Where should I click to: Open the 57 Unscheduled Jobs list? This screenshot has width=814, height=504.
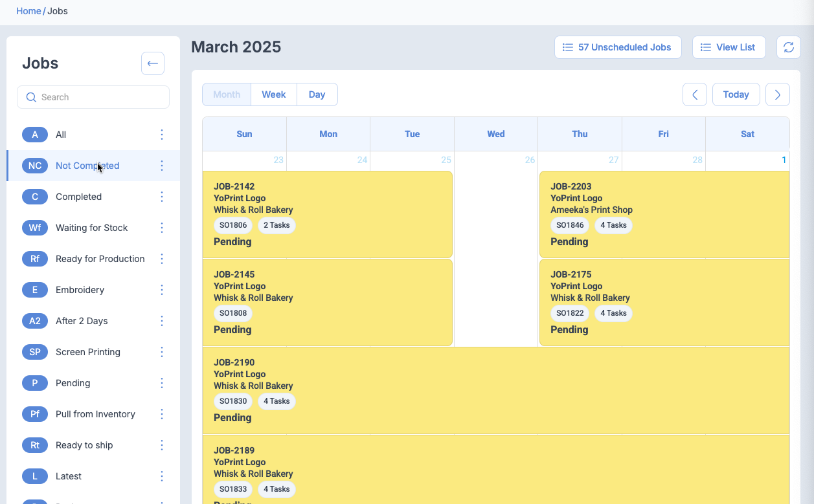point(617,47)
